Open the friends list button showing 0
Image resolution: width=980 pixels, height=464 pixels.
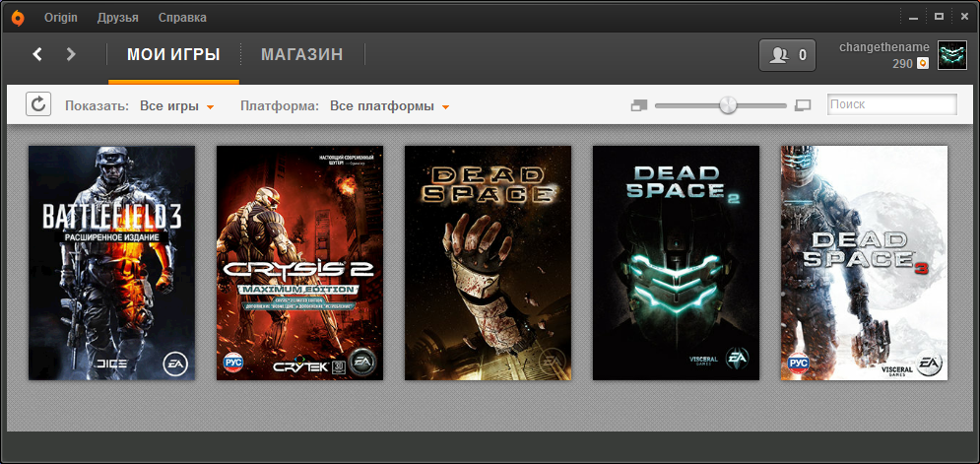pyautogui.click(x=788, y=55)
